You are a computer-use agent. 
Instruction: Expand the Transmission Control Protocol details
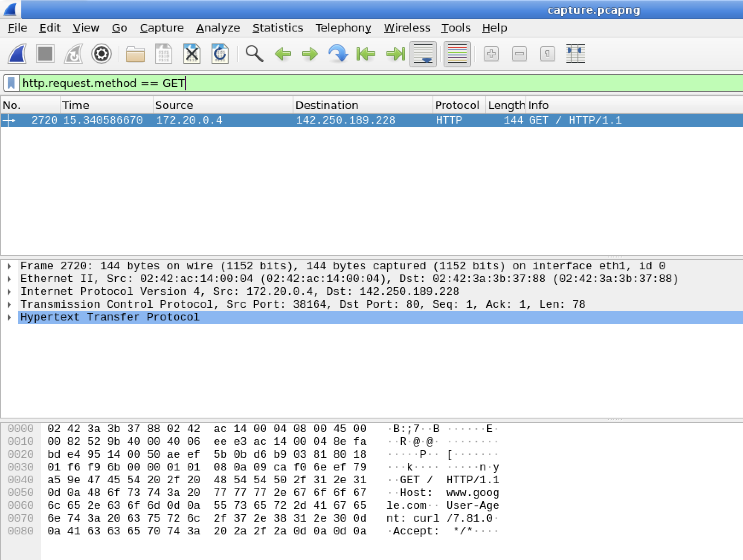tap(9, 304)
